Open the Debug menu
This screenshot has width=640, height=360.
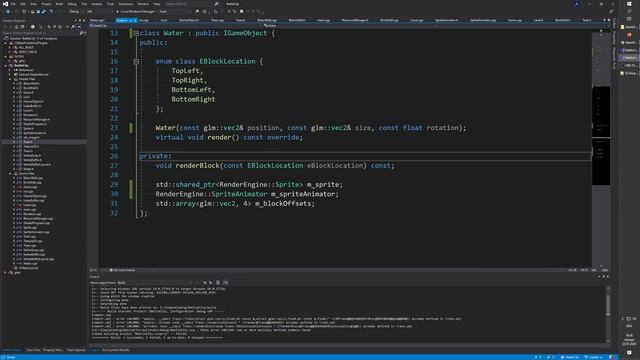pos(72,4)
